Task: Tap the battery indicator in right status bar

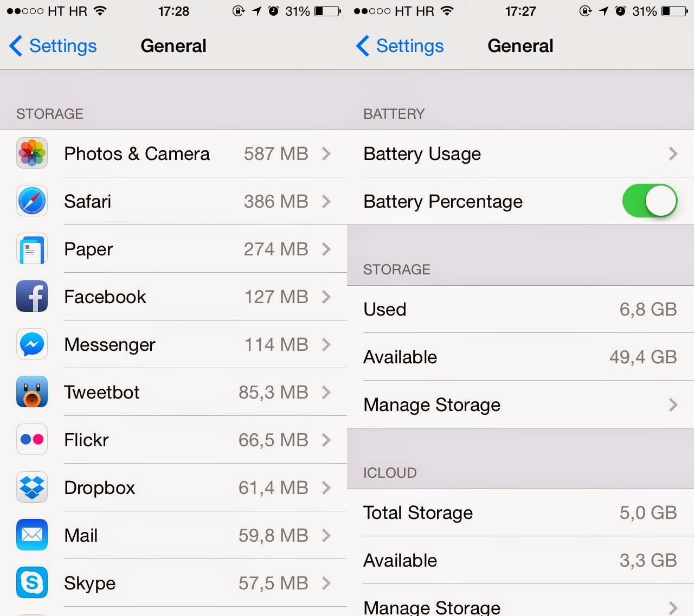Action: (x=674, y=11)
